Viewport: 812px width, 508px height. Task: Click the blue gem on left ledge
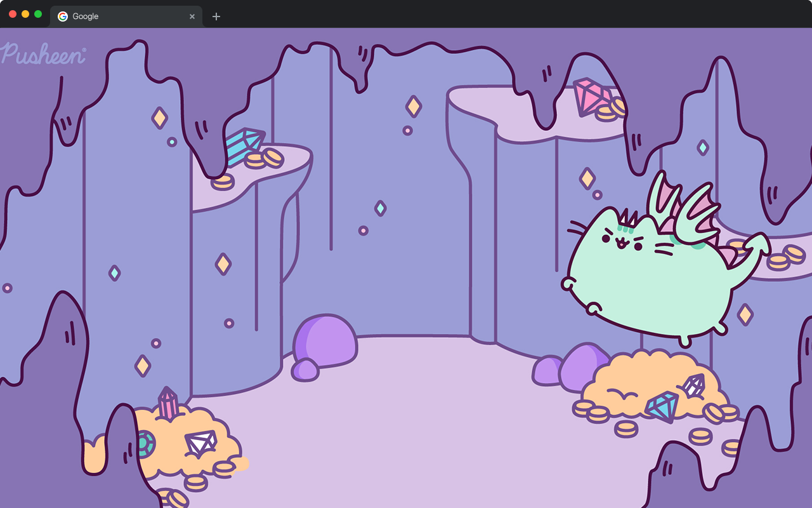[x=244, y=145]
